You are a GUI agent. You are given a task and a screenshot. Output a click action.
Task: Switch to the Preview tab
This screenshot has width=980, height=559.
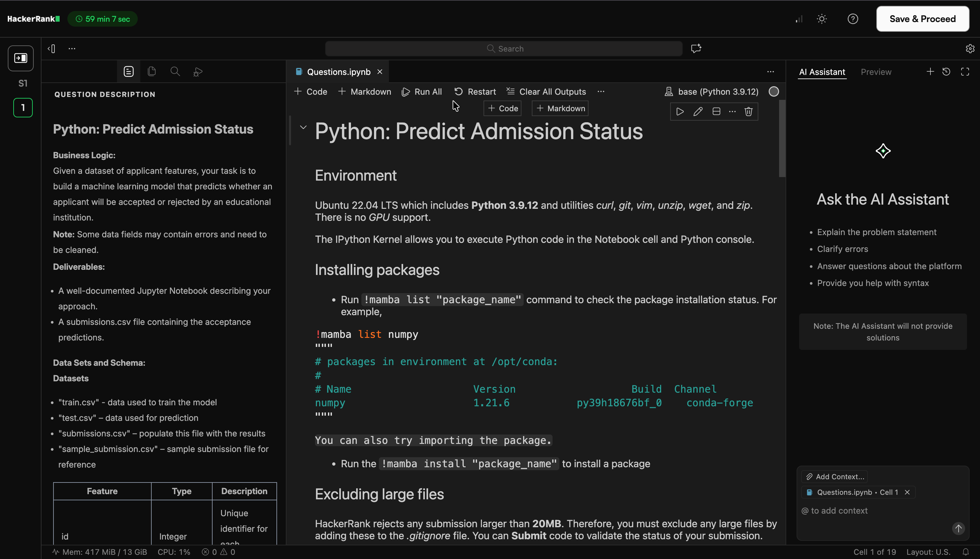pos(876,72)
